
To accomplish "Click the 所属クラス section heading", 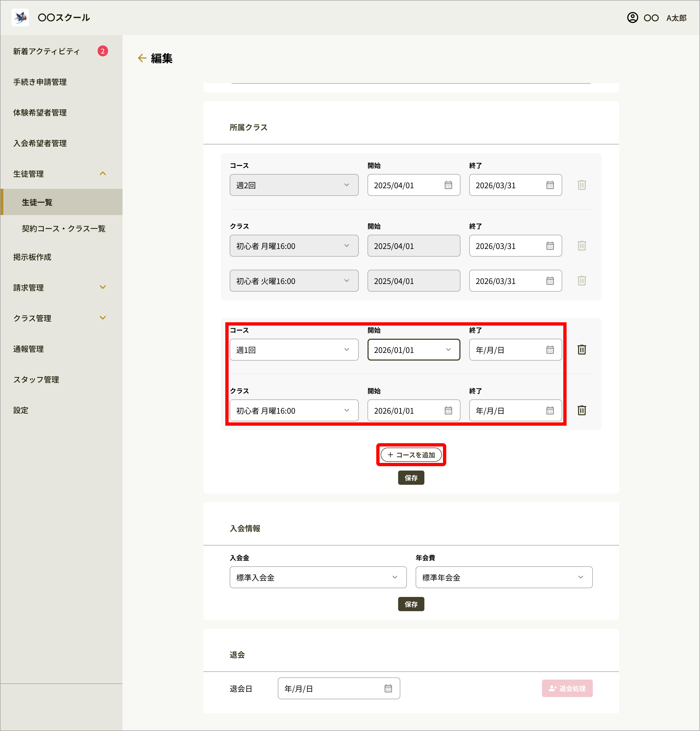I will click(249, 127).
